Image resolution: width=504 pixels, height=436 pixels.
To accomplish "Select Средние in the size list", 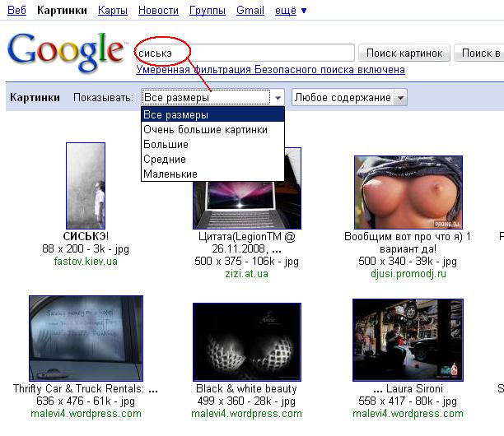I will coord(212,159).
